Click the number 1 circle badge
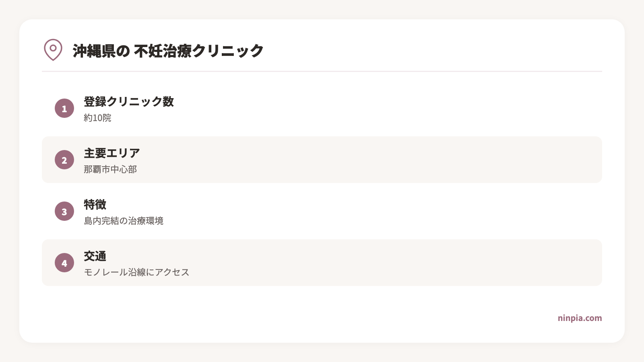 click(64, 108)
